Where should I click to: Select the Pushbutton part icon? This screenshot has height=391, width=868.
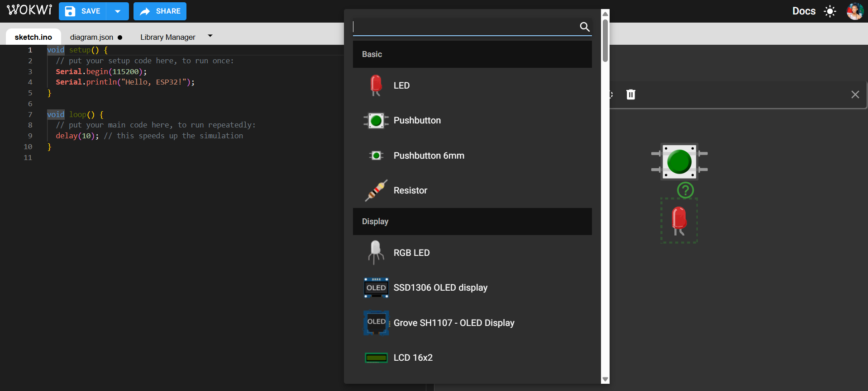376,121
